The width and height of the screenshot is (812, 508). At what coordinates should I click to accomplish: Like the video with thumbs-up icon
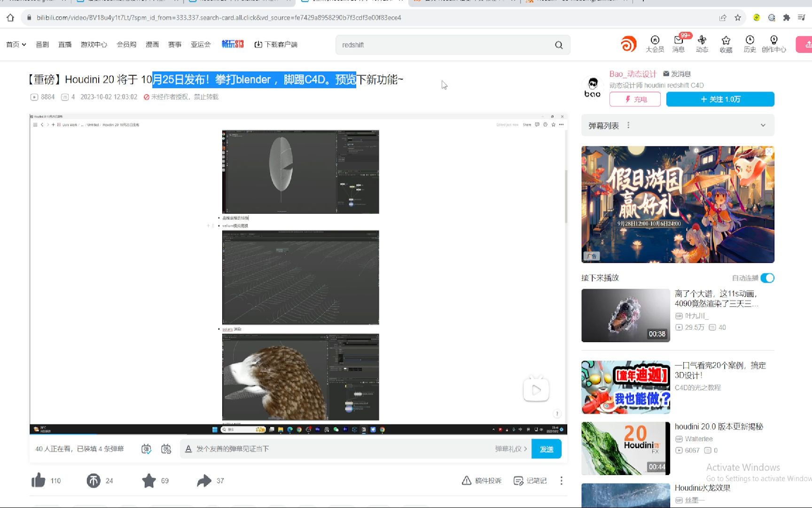[39, 480]
